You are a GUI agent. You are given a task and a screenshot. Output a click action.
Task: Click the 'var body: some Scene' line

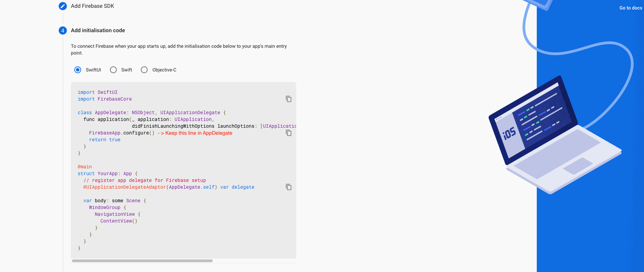(x=115, y=201)
